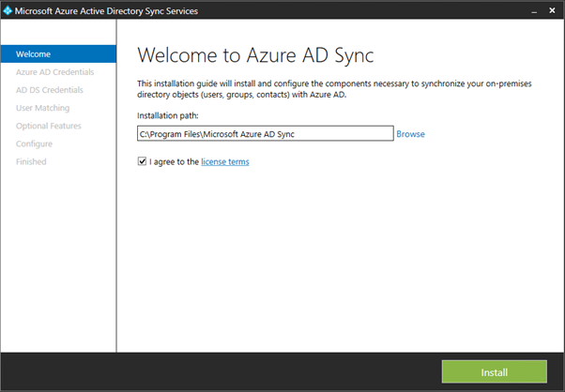This screenshot has height=392, width=565.
Task: Jump to the Configure step
Action: [x=34, y=143]
